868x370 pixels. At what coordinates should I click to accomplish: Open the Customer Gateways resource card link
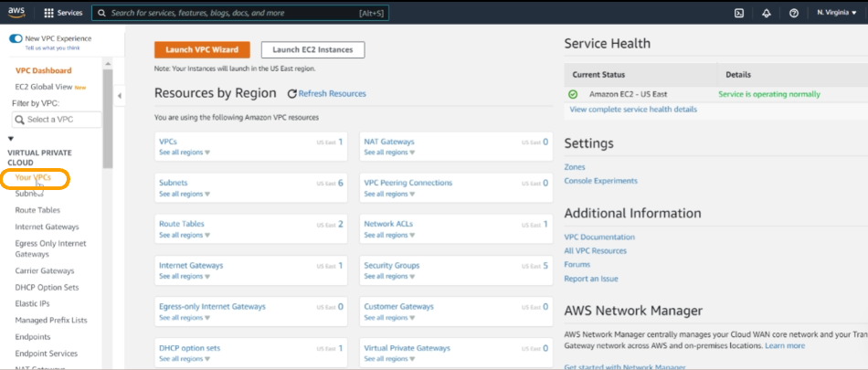click(398, 306)
